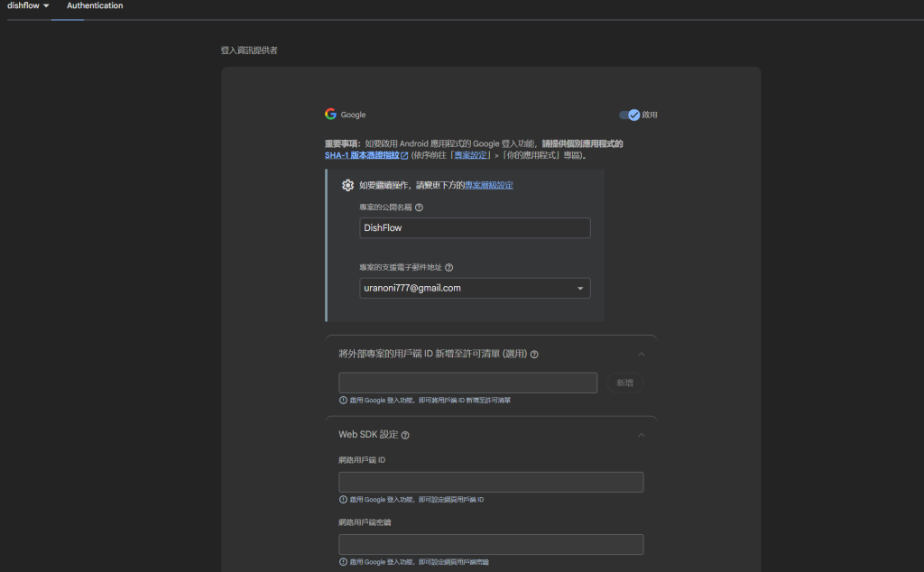Collapse the external client ID allowlist section
This screenshot has width=924, height=572.
point(642,354)
